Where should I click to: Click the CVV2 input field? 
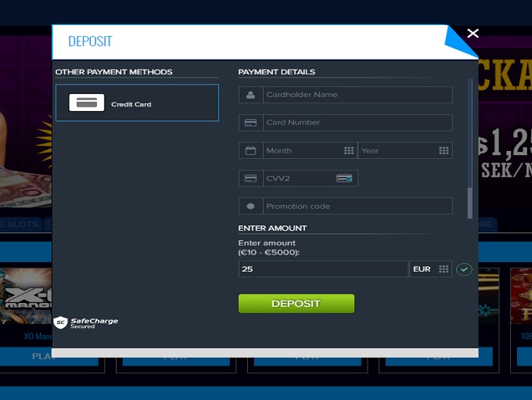click(x=299, y=178)
